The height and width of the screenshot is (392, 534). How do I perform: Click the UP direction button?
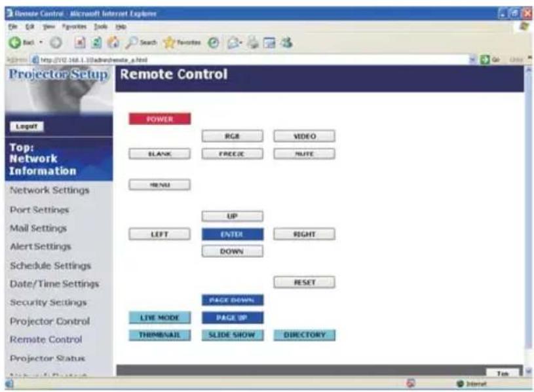[x=232, y=216]
